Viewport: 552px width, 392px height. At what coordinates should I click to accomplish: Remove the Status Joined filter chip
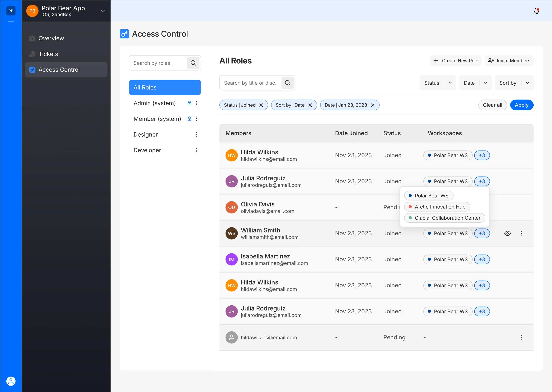(x=261, y=105)
